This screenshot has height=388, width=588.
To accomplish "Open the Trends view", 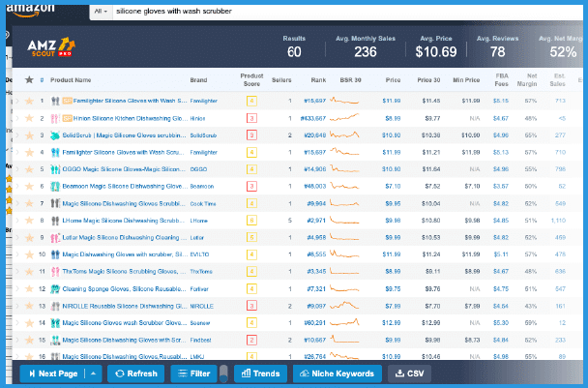I will pyautogui.click(x=260, y=373).
